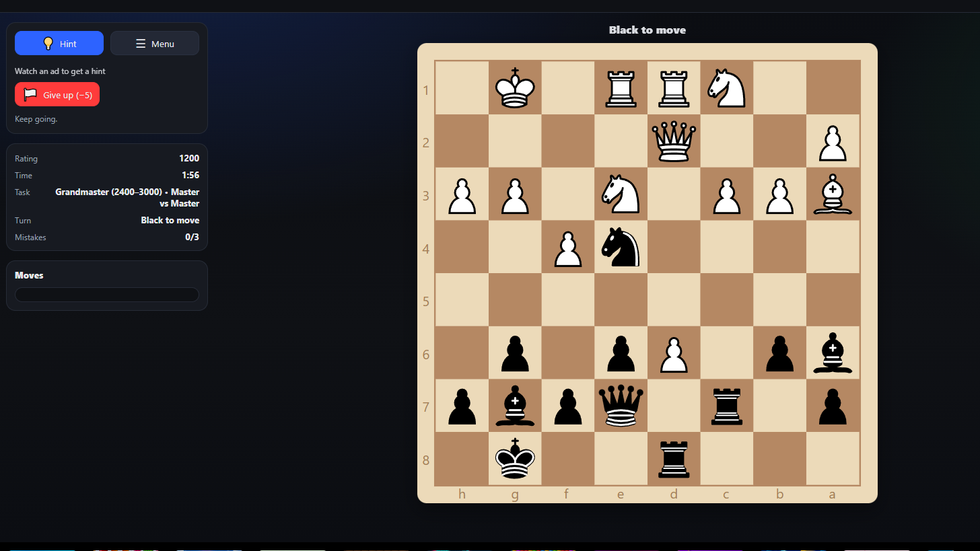Viewport: 980px width, 551px height.
Task: Click the white knight on c1
Action: pyautogui.click(x=727, y=88)
